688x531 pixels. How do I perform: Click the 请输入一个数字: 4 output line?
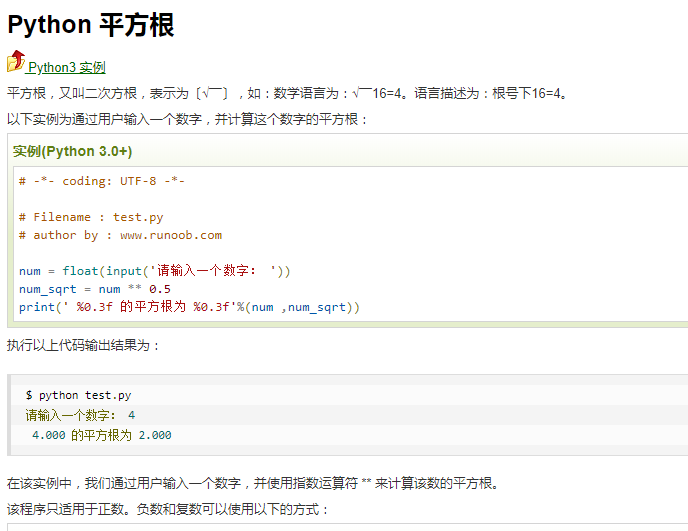pos(80,415)
